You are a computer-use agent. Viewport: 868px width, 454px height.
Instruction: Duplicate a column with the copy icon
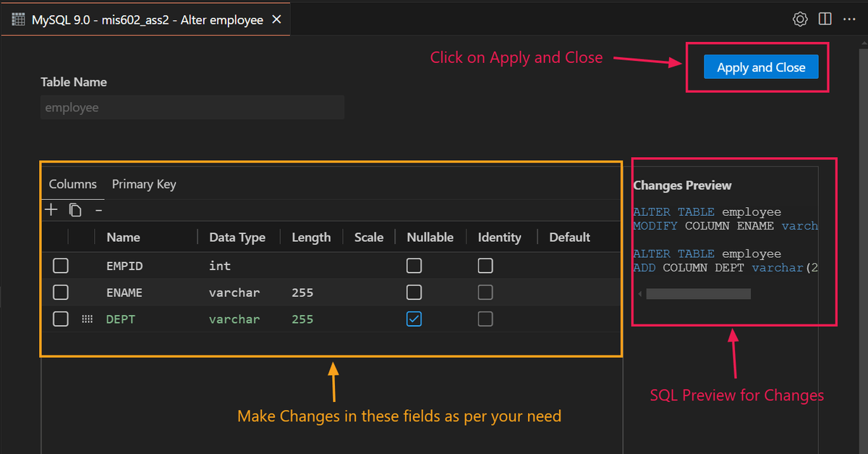tap(75, 209)
